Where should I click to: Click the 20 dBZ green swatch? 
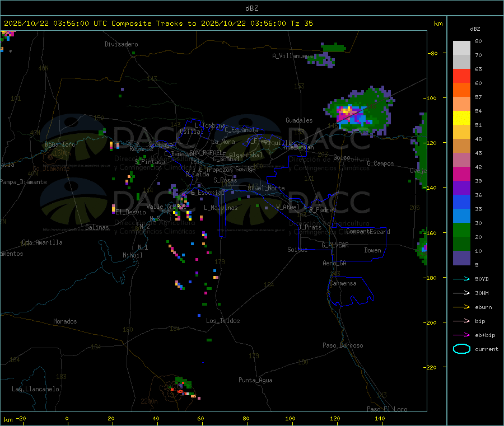461,244
